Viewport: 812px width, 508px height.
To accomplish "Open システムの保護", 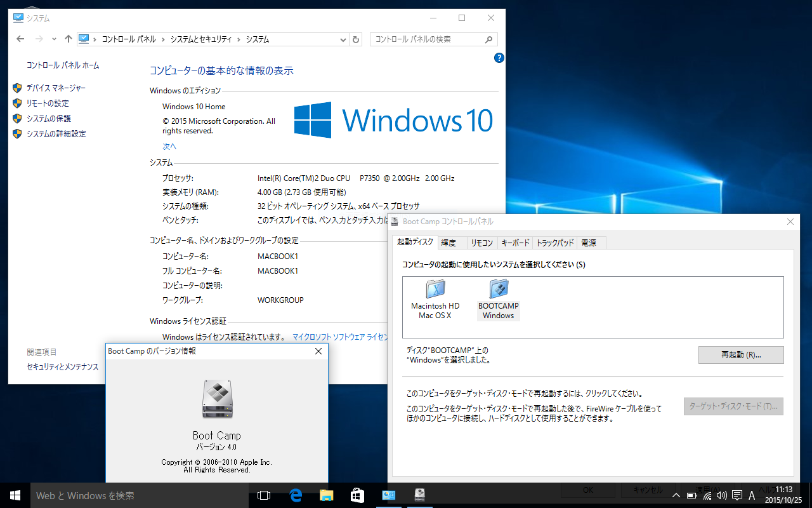I will (49, 119).
